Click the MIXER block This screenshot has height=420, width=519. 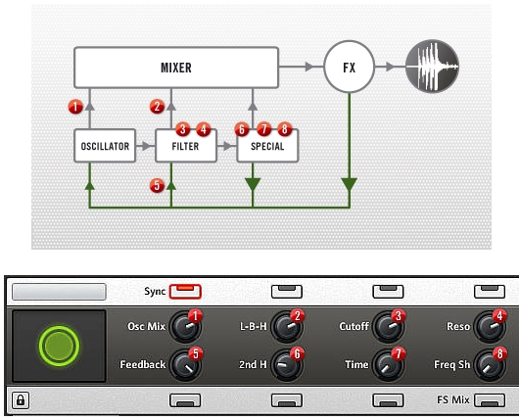click(x=176, y=68)
